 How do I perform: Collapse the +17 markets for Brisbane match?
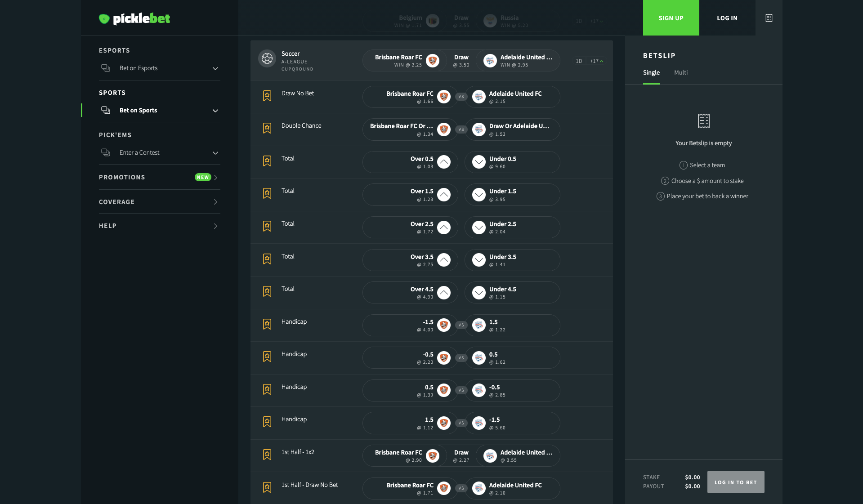[x=597, y=61]
